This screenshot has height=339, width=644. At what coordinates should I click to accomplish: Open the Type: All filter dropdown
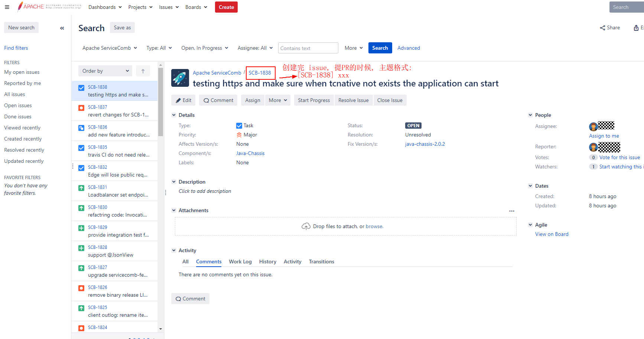[159, 48]
